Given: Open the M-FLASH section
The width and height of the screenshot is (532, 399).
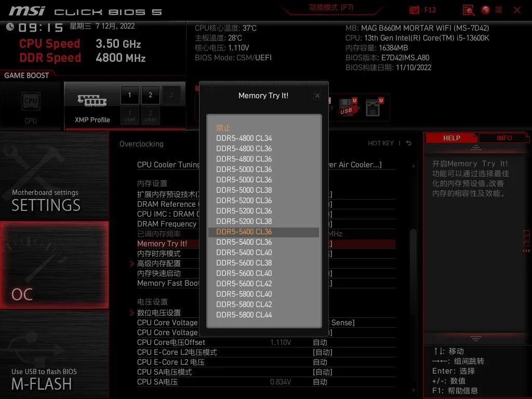Looking at the screenshot, I should coord(54,354).
